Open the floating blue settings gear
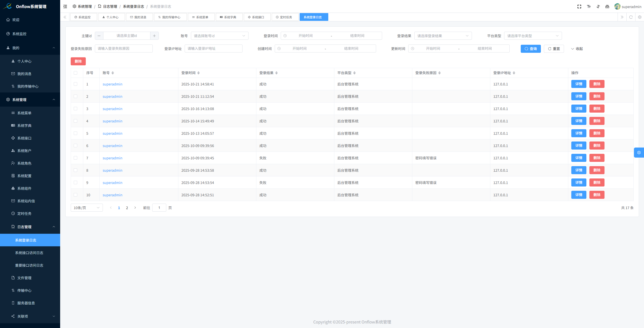This screenshot has height=328, width=644. 639,153
